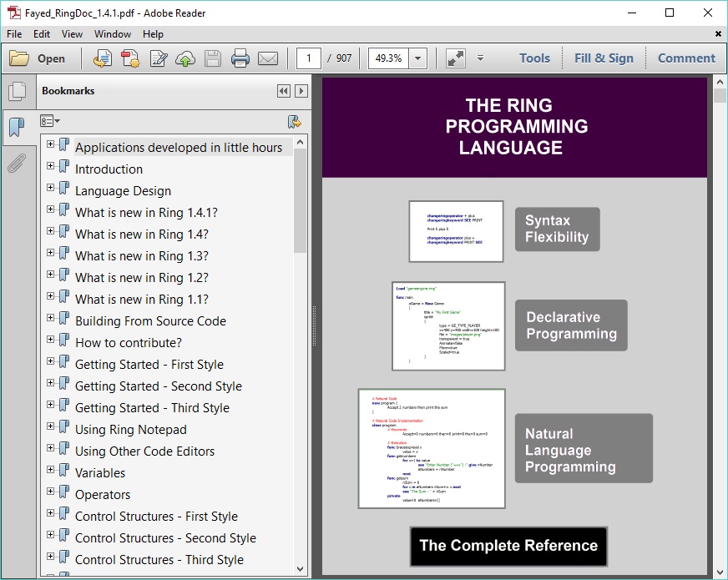
Task: Go to 'What is new in Ring 1.1?' bookmark
Action: [x=142, y=300]
